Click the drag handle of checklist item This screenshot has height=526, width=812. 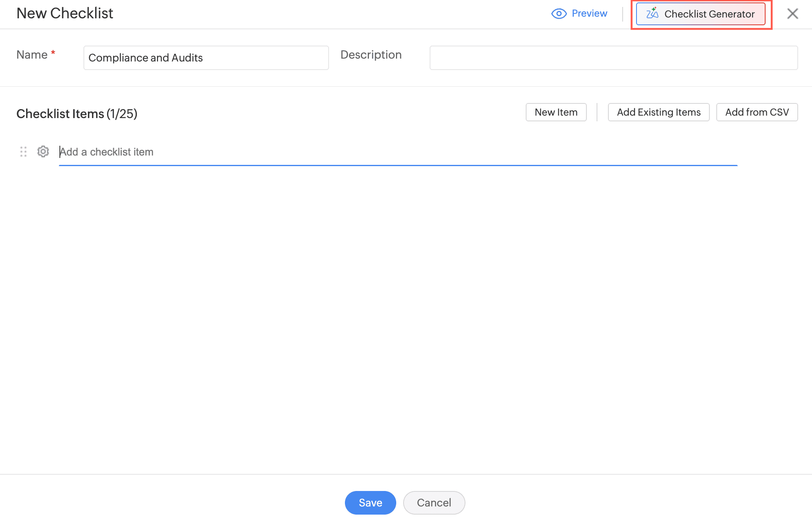(x=23, y=152)
